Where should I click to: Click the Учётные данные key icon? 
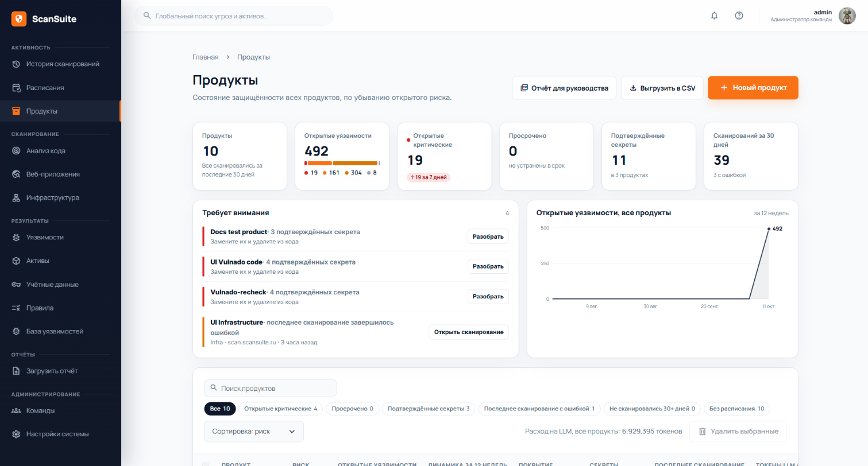pos(16,285)
